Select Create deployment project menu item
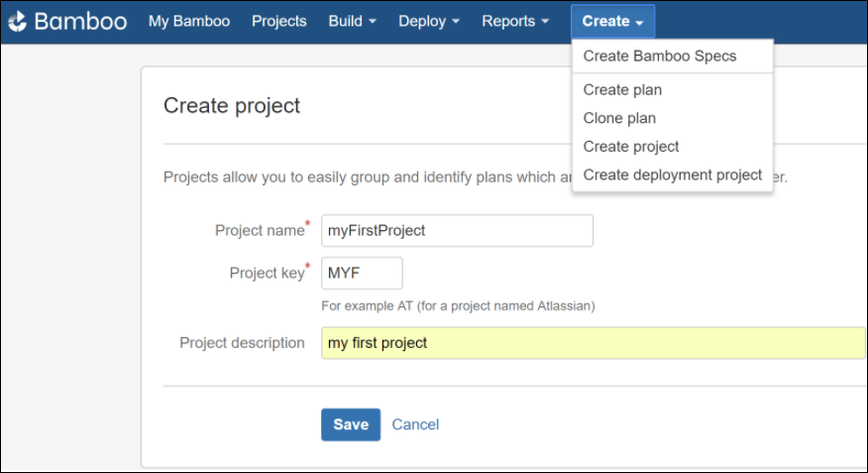868x473 pixels. [x=673, y=175]
